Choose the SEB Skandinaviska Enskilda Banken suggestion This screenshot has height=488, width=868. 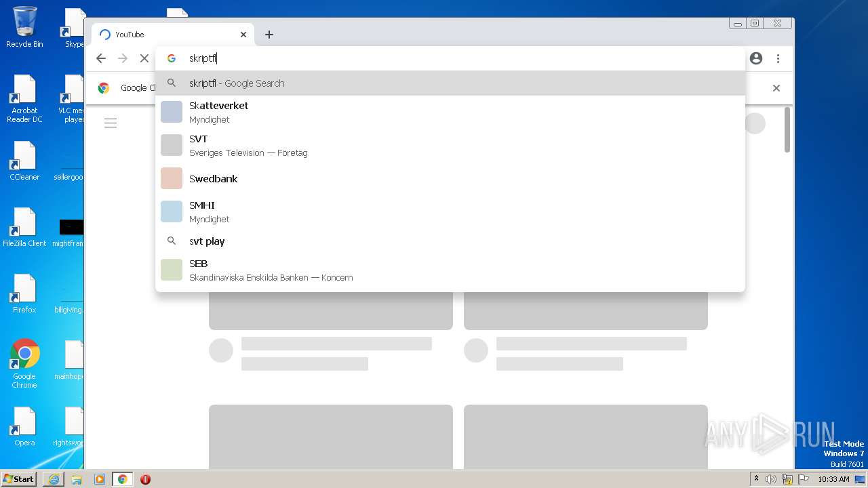click(450, 270)
